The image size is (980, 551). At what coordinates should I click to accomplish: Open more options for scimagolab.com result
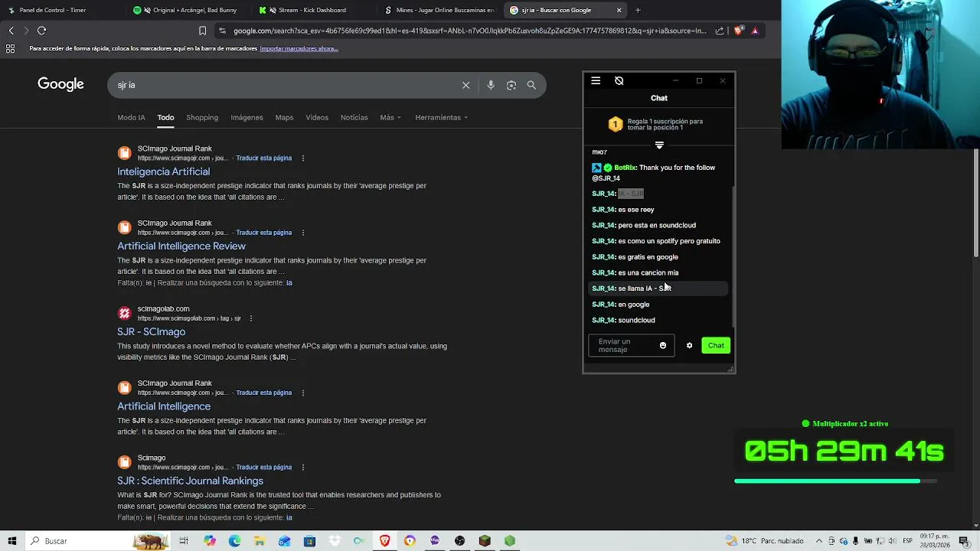tap(251, 318)
